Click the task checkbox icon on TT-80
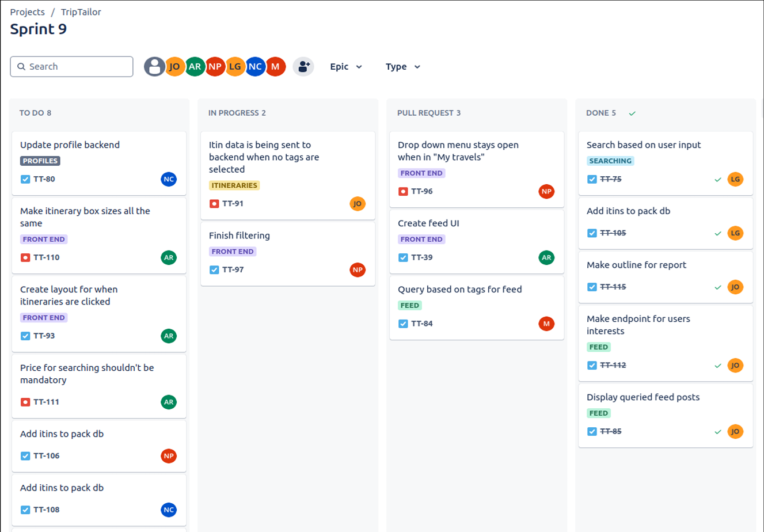 [25, 179]
